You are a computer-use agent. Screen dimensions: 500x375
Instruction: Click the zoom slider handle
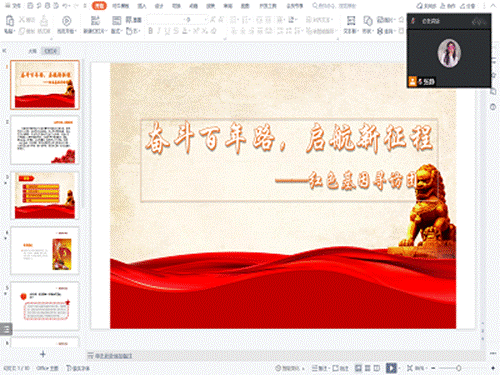(459, 368)
